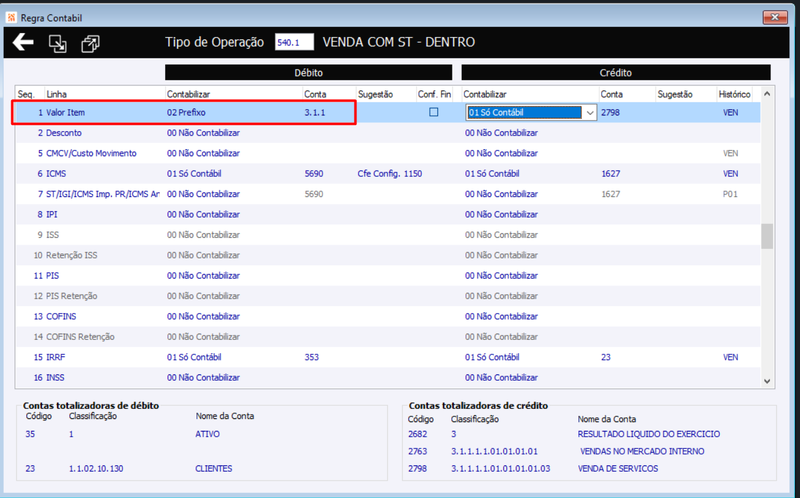
Task: Select the IRRF row
Action: (x=387, y=357)
